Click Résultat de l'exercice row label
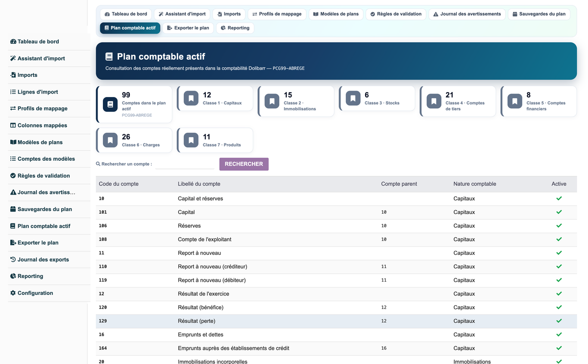 (203, 294)
